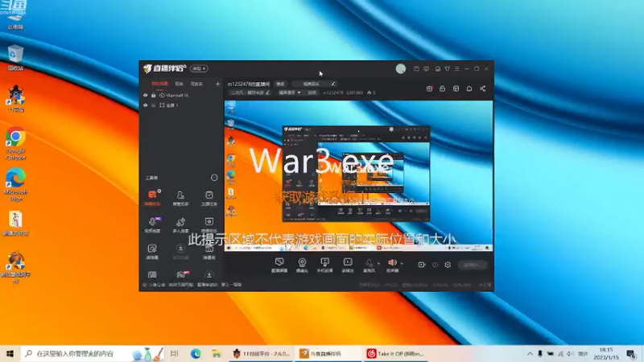Click the Windows Start button
The width and height of the screenshot is (644, 362).
point(10,353)
